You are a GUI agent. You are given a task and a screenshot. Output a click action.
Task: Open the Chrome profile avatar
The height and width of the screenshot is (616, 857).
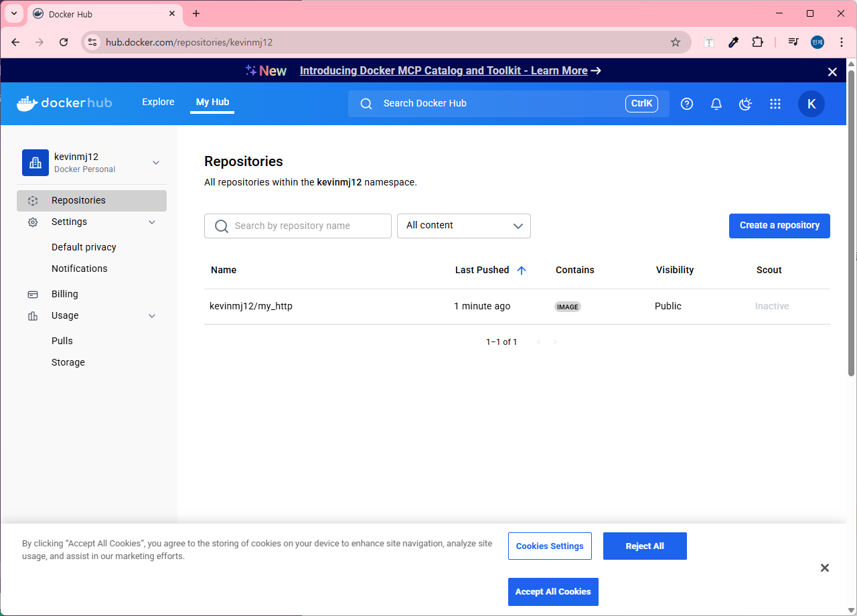click(817, 42)
